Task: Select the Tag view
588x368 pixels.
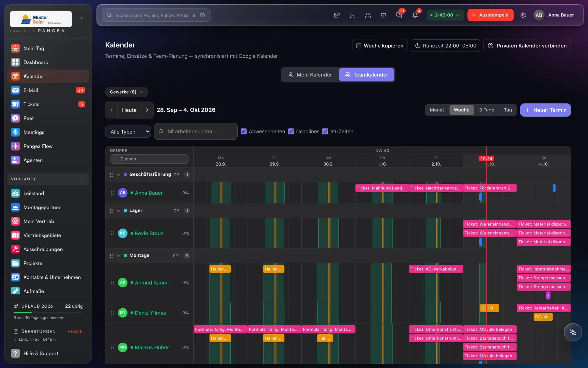Action: point(508,110)
